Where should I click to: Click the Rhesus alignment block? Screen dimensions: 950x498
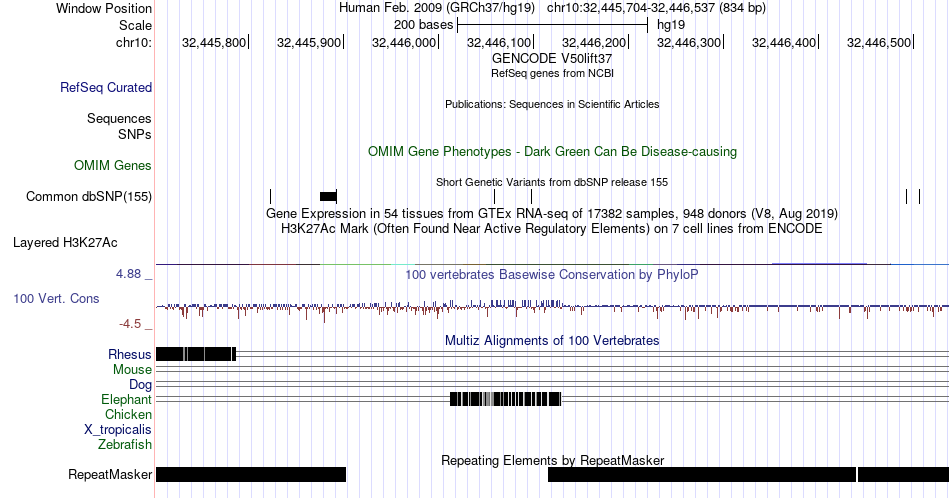coord(196,354)
